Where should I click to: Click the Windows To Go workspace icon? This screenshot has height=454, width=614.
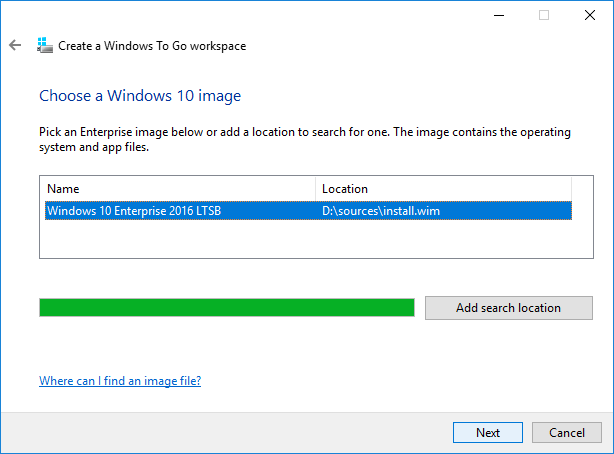pos(45,45)
